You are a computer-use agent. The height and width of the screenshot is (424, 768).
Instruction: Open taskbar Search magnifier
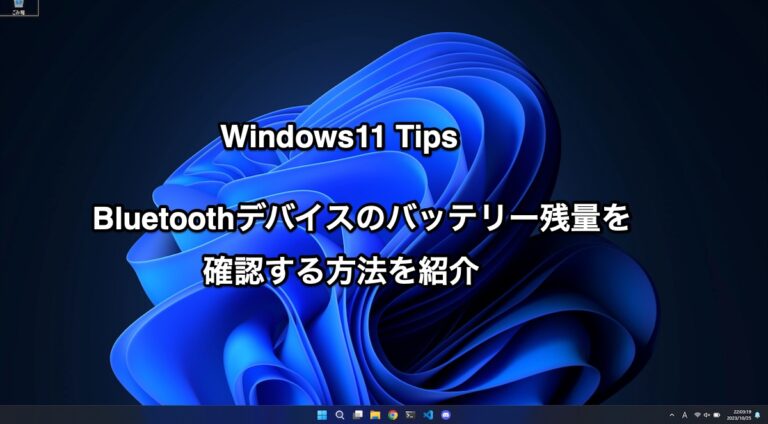pyautogui.click(x=339, y=415)
